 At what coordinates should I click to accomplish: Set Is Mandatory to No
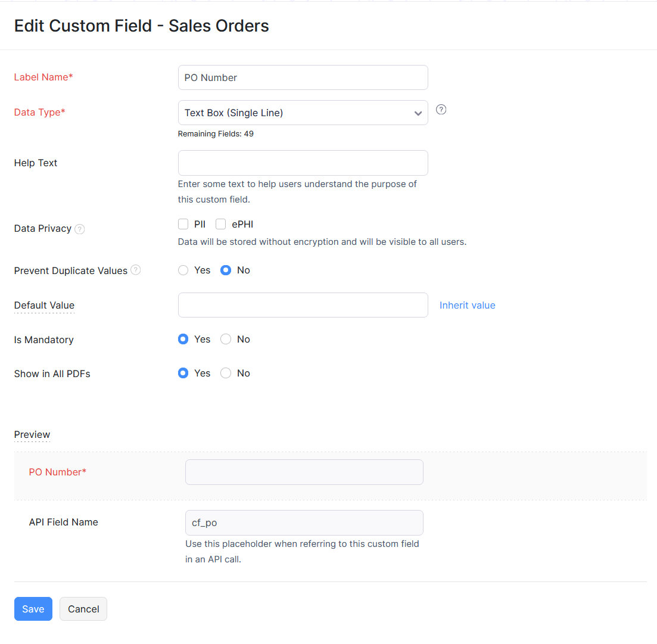pyautogui.click(x=226, y=340)
